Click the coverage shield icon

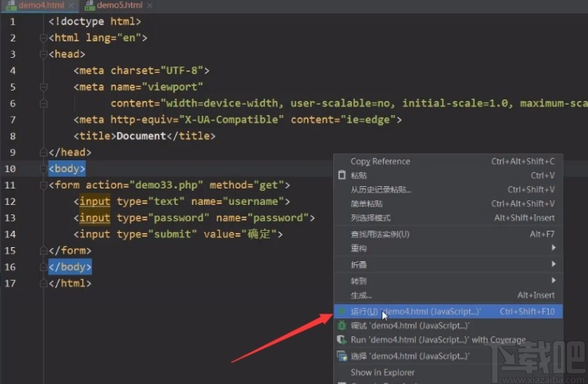[x=342, y=339]
